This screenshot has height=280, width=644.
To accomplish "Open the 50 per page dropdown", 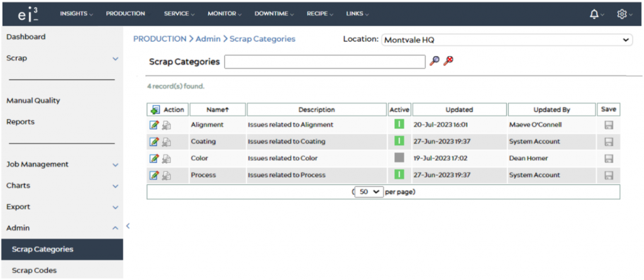I will click(369, 192).
